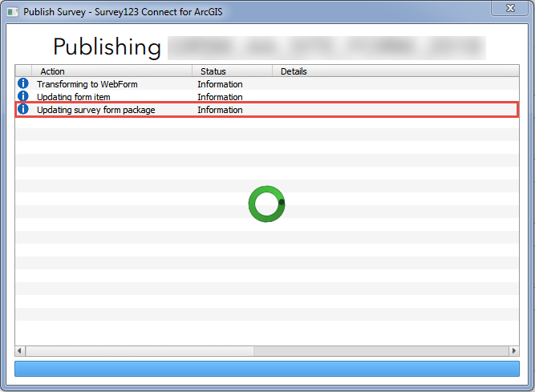The height and width of the screenshot is (392, 535).
Task: Click info icon beside Updating form item
Action: click(23, 96)
